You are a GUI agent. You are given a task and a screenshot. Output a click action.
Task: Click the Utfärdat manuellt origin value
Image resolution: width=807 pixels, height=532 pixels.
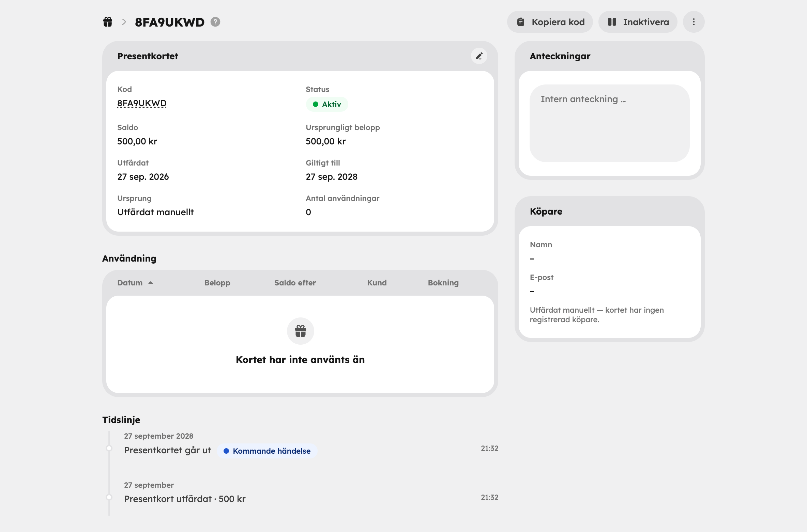155,212
